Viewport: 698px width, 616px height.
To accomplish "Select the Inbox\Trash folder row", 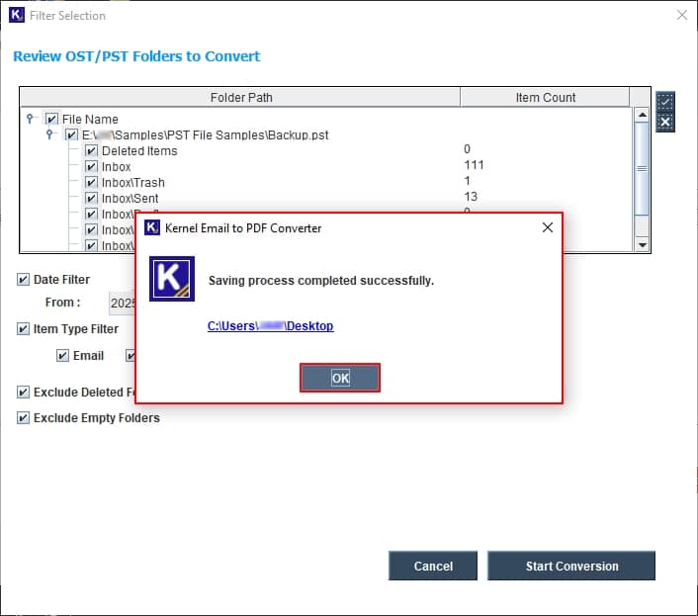I will coord(133,183).
